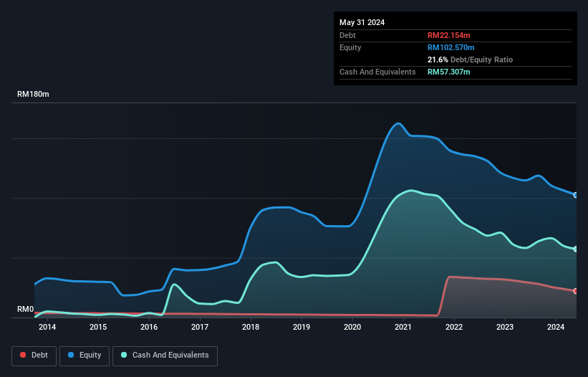This screenshot has height=377, width=588.
Task: Click the 2016 x-axis label
Action: 149,327
